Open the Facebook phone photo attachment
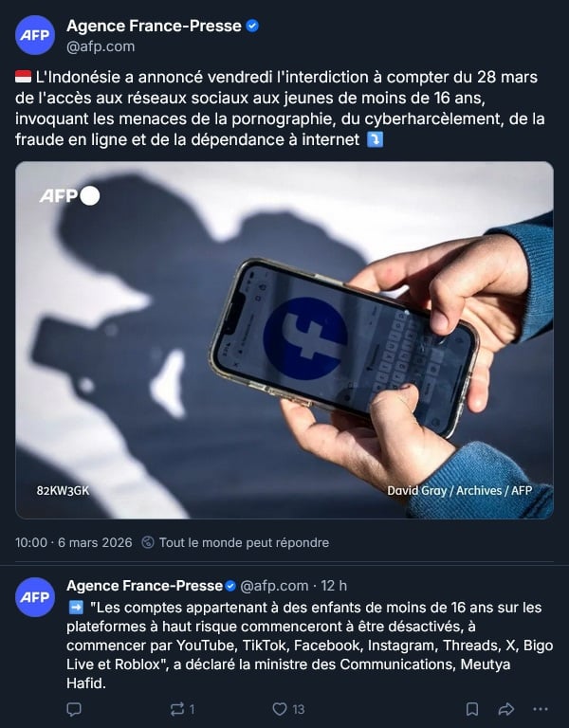 pyautogui.click(x=284, y=340)
